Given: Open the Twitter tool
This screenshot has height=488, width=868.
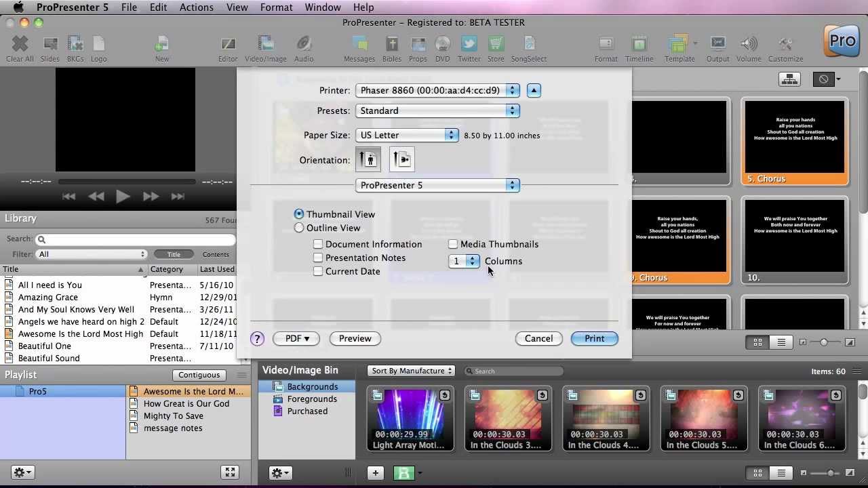Looking at the screenshot, I should (469, 49).
